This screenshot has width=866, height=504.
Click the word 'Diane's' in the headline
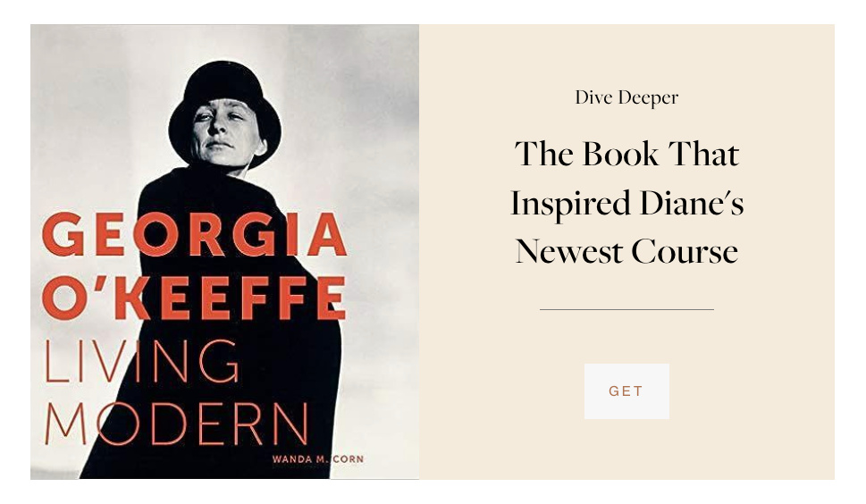[692, 203]
